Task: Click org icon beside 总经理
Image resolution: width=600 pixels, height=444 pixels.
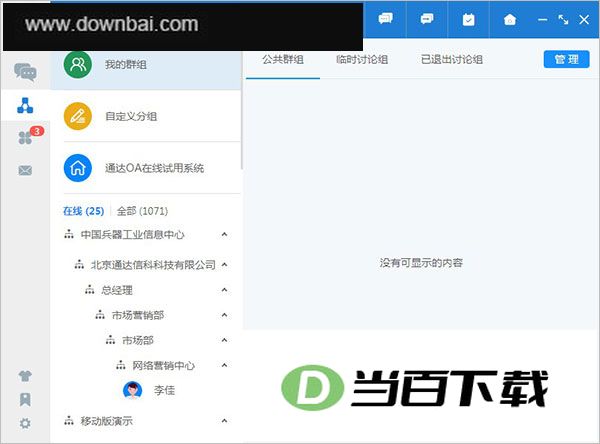Action: 90,290
